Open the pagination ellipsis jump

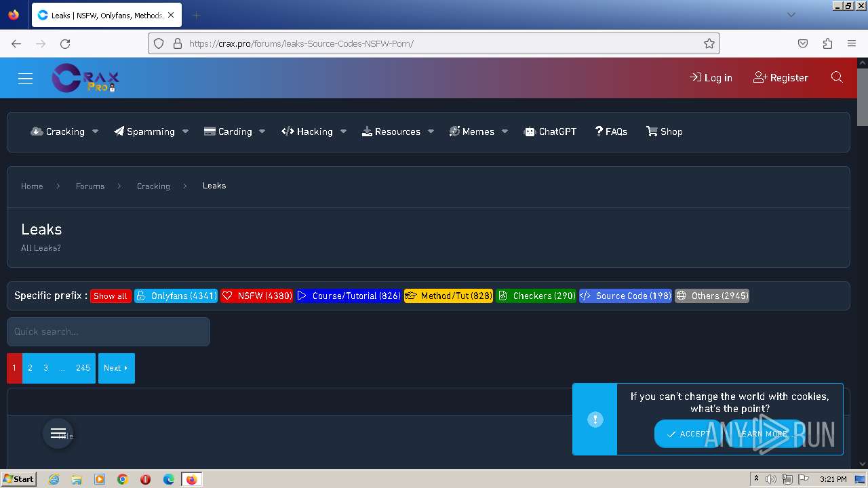pos(62,368)
